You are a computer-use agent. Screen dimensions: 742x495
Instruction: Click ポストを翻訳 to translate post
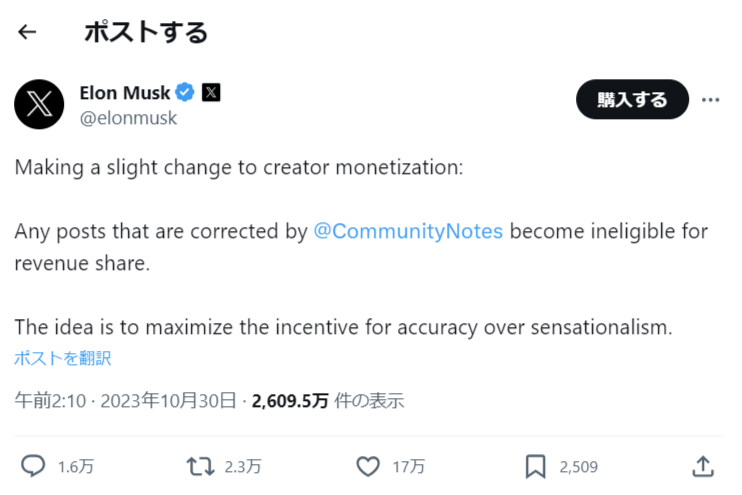pyautogui.click(x=63, y=358)
